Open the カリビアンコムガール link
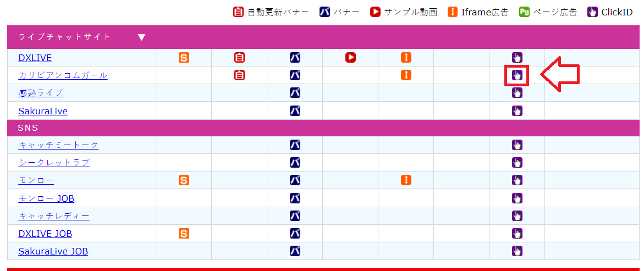The height and width of the screenshot is (271, 644). click(63, 75)
